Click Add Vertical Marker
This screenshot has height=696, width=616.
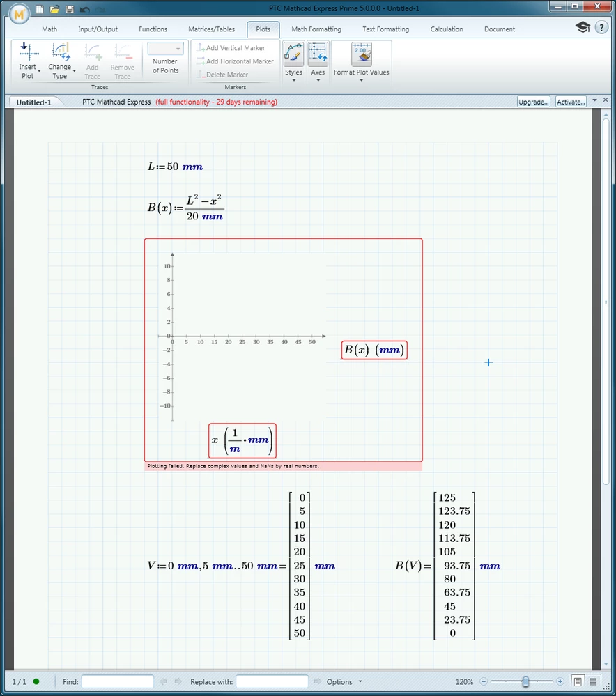coord(231,47)
